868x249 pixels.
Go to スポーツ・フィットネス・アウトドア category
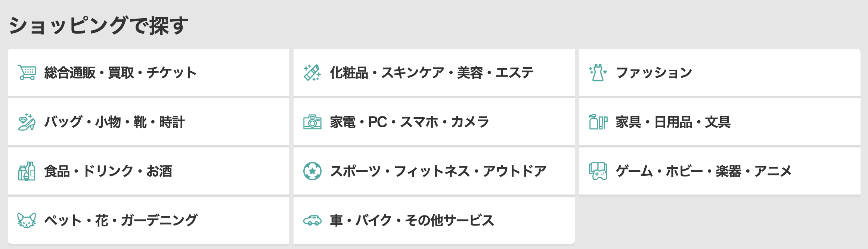coord(434,171)
